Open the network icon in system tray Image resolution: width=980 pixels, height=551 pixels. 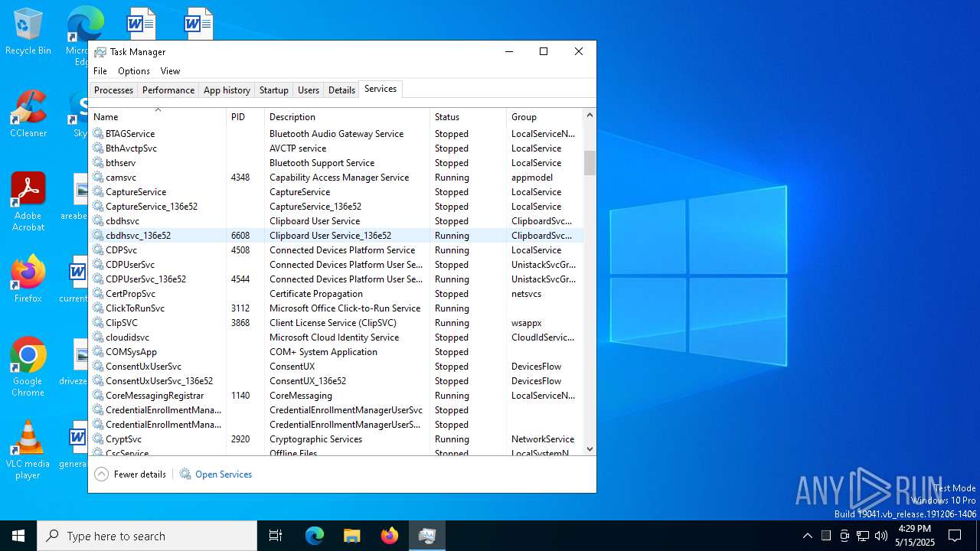point(863,536)
